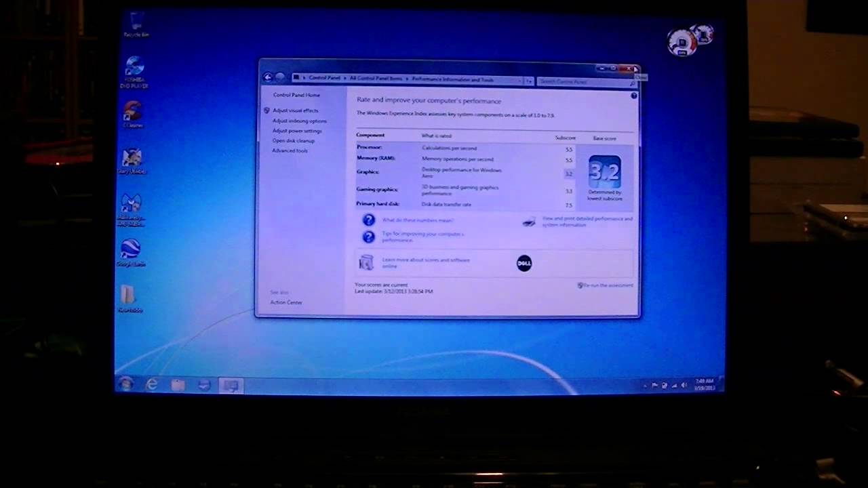Click 'Disk data transfer rate' text
The height and width of the screenshot is (488, 868).
pyautogui.click(x=446, y=204)
